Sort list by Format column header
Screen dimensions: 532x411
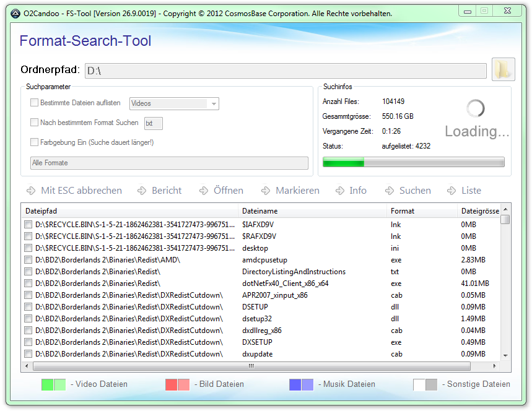[x=421, y=211]
